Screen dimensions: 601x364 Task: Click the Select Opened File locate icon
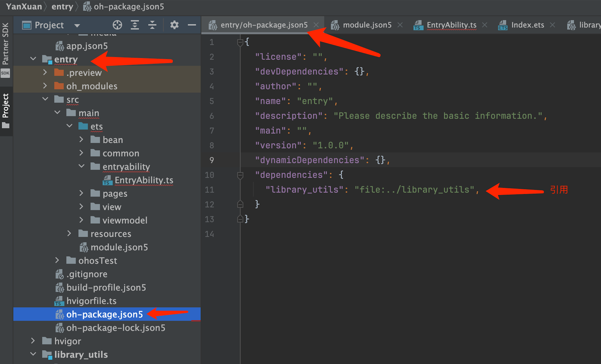coord(117,25)
